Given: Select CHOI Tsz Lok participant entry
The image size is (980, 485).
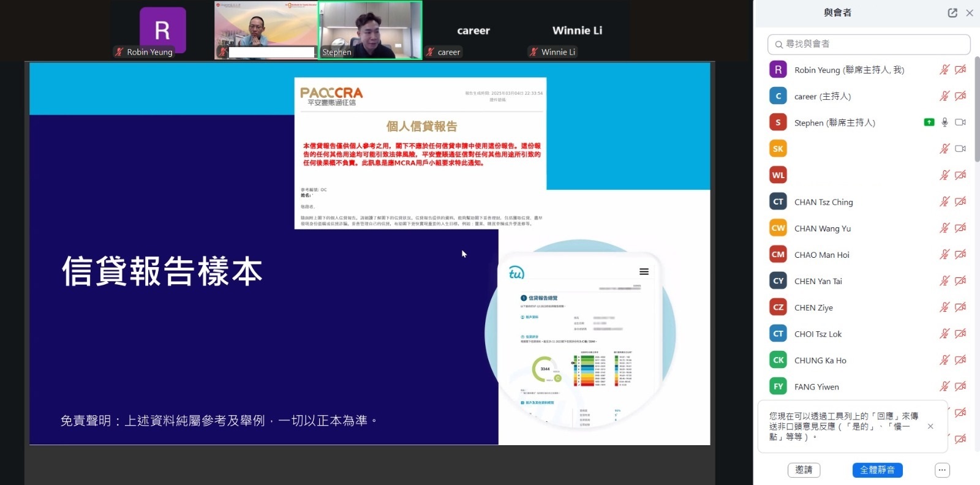Looking at the screenshot, I should click(x=818, y=334).
